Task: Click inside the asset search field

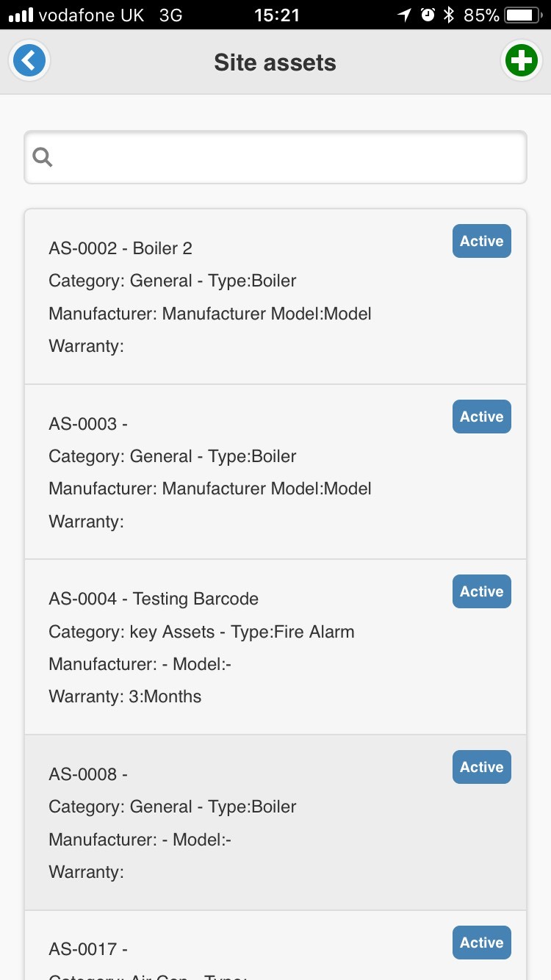Action: coord(275,157)
